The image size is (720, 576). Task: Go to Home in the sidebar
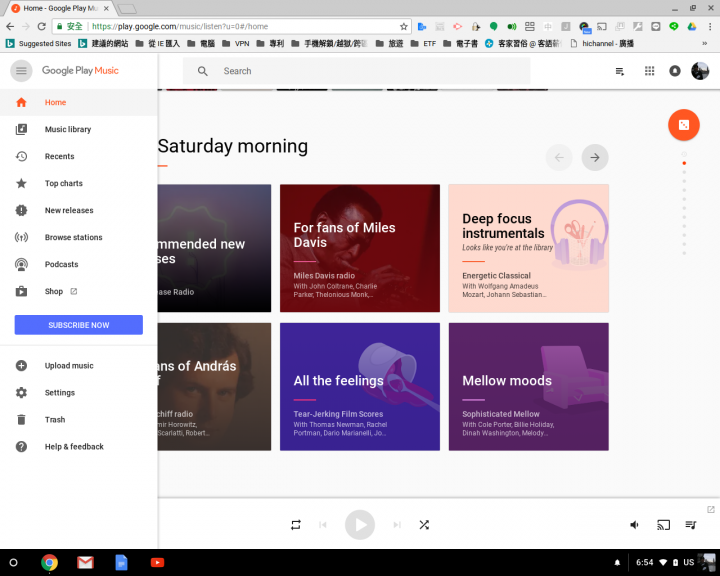click(x=79, y=102)
